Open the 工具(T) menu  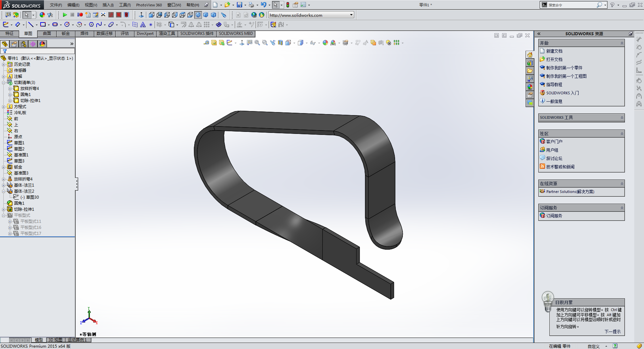pos(125,5)
